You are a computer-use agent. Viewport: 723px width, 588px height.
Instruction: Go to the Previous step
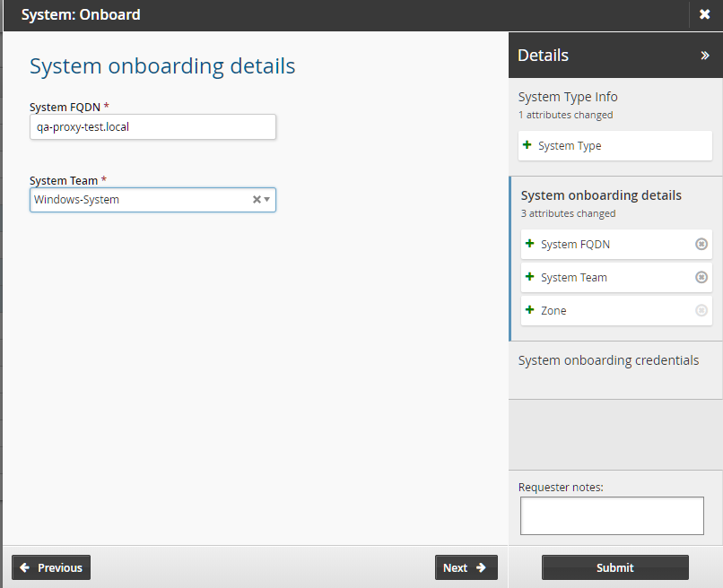(x=51, y=567)
